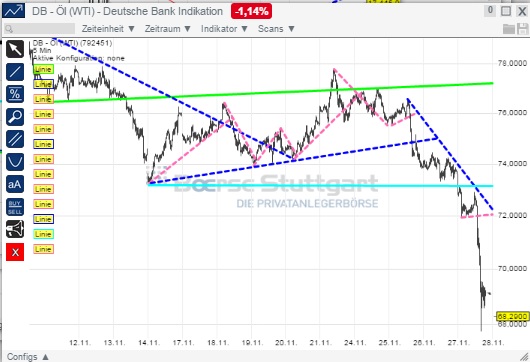This screenshot has width=530, height=362.
Task: Select the parallel channel lines tool
Action: click(x=15, y=139)
